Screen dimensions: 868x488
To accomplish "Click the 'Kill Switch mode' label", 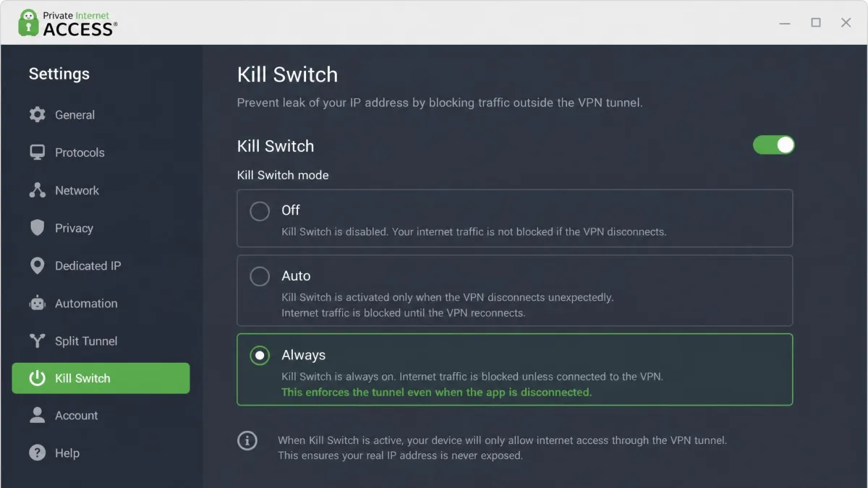I will click(283, 175).
